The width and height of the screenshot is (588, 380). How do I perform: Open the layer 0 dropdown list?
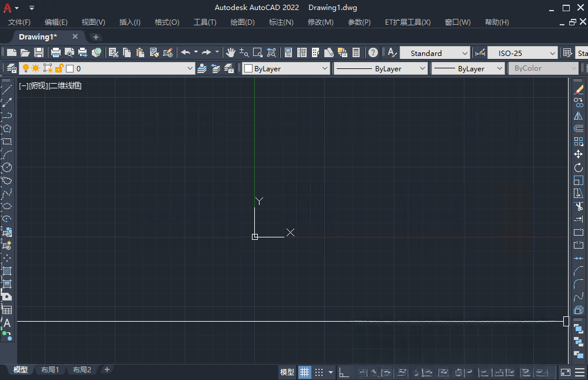click(190, 68)
